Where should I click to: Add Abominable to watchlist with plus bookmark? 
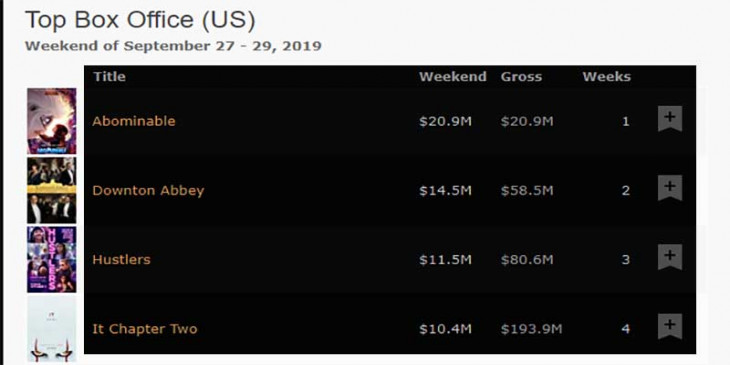click(x=669, y=119)
